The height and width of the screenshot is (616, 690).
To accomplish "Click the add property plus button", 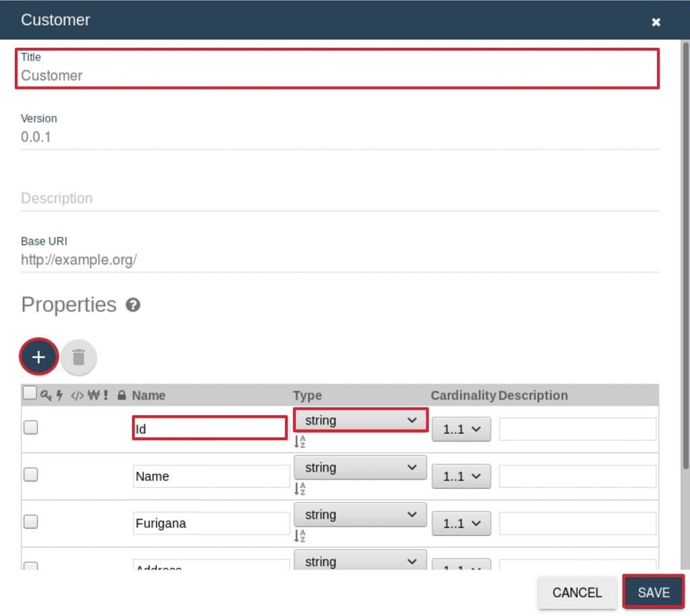I will point(38,357).
